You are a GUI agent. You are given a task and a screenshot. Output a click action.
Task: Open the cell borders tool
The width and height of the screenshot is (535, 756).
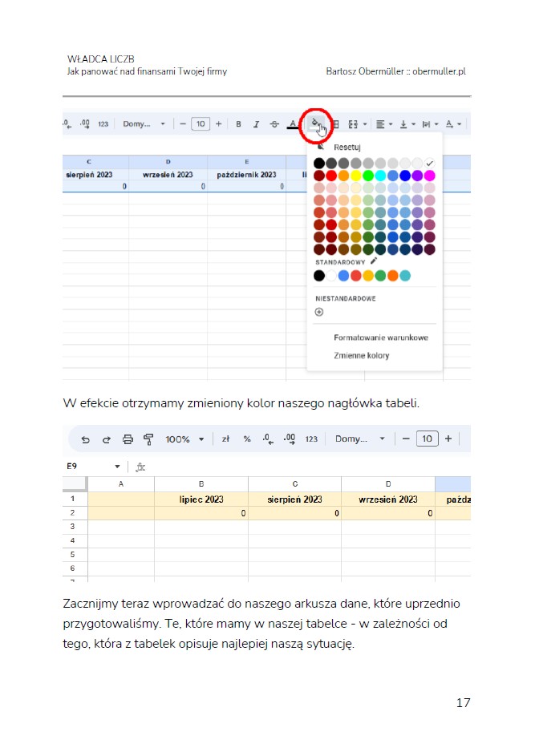[x=336, y=124]
